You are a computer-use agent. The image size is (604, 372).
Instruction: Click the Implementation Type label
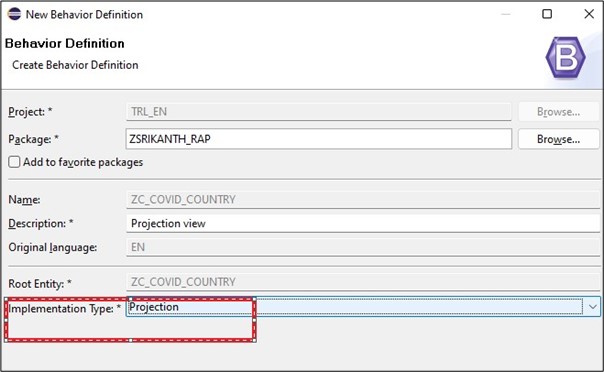pyautogui.click(x=64, y=308)
